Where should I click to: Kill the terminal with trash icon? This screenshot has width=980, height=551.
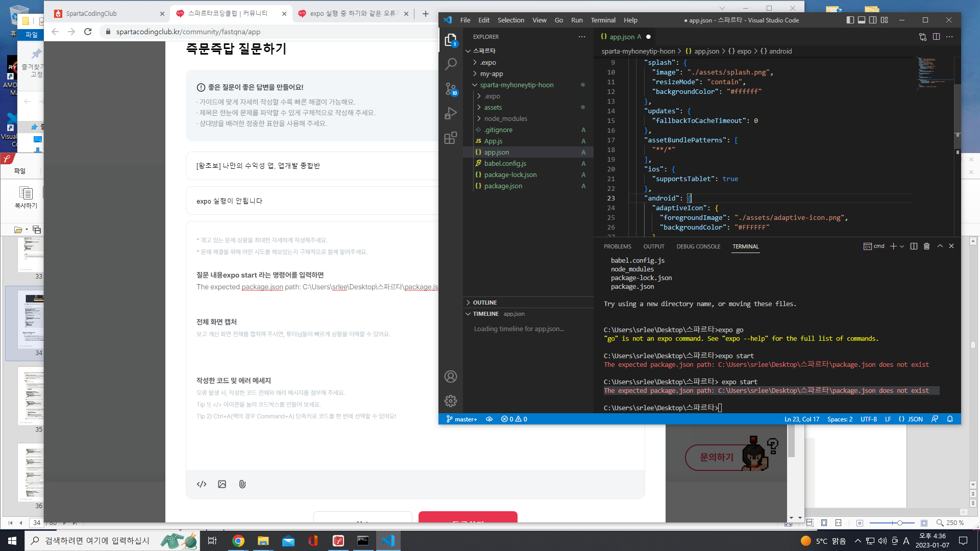[x=927, y=246]
